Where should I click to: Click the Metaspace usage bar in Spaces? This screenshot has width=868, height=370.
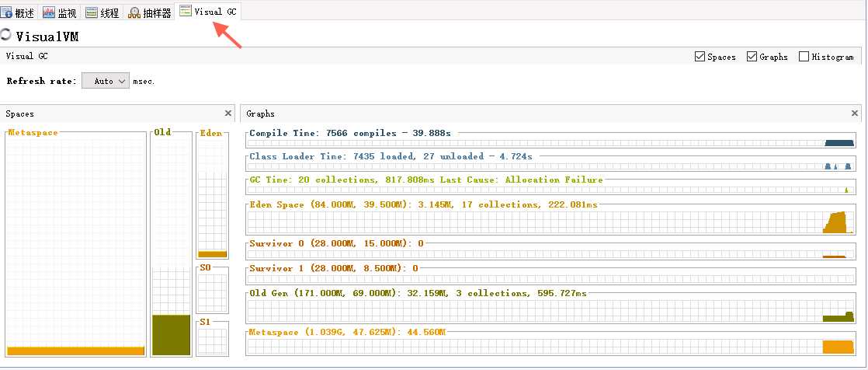76,351
